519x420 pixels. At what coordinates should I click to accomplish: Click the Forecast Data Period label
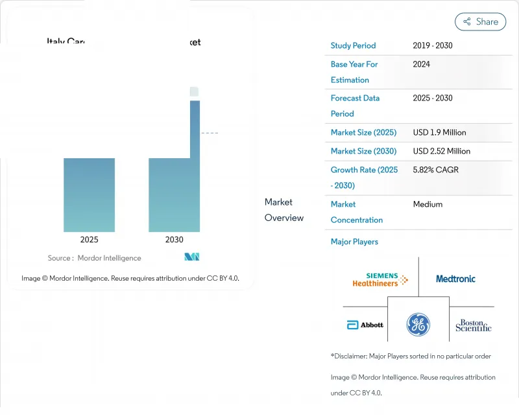click(355, 106)
